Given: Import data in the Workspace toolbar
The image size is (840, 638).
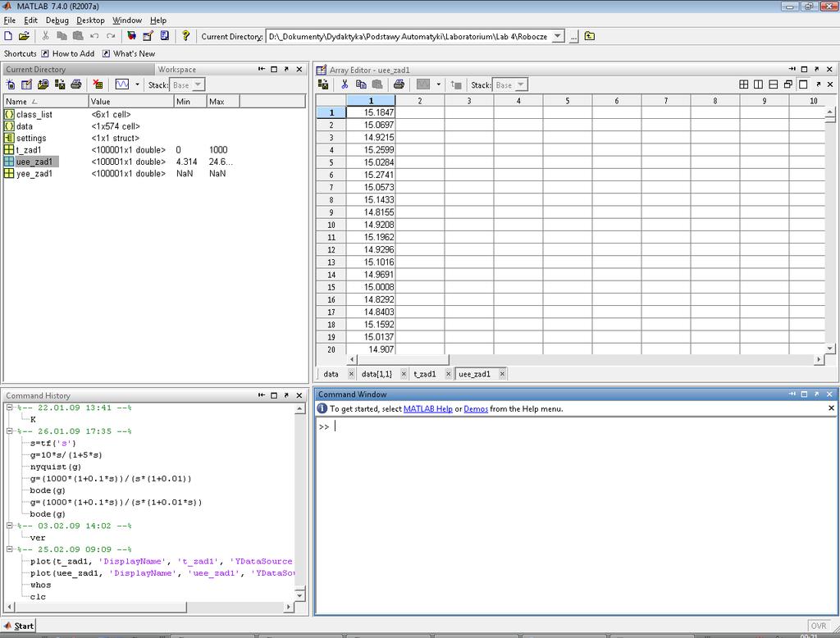Looking at the screenshot, I should (43, 84).
